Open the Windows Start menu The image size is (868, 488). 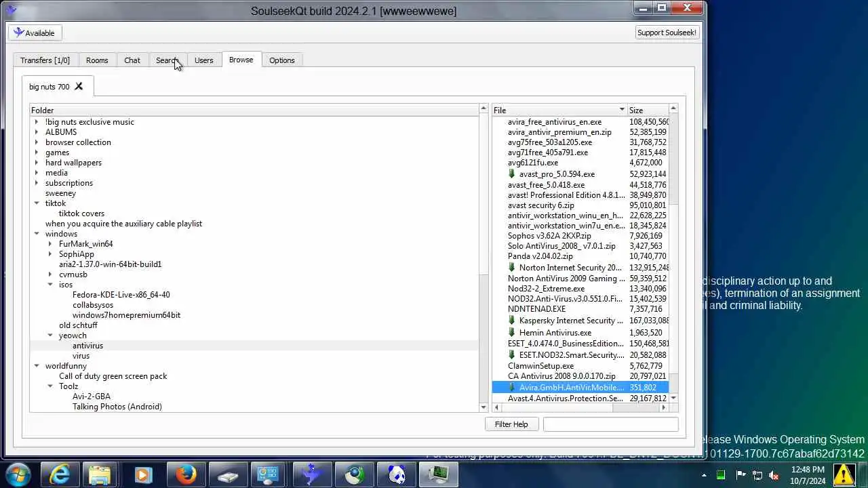tap(18, 474)
